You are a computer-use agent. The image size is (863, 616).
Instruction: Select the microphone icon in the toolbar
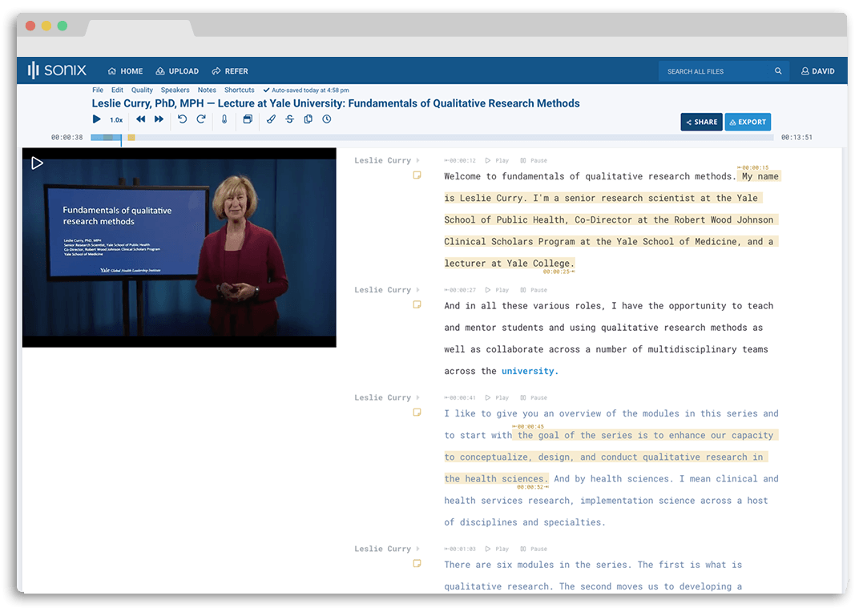point(224,119)
